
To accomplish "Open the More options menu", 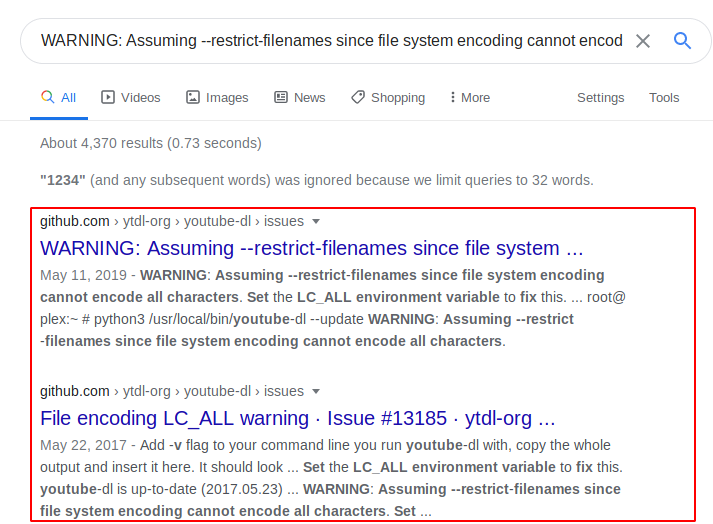I will pos(470,97).
